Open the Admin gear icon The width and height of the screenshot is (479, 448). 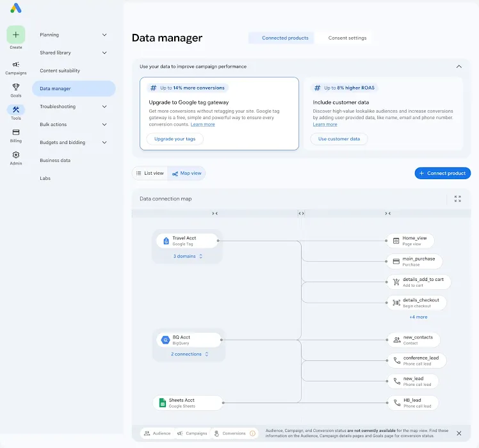tap(16, 155)
